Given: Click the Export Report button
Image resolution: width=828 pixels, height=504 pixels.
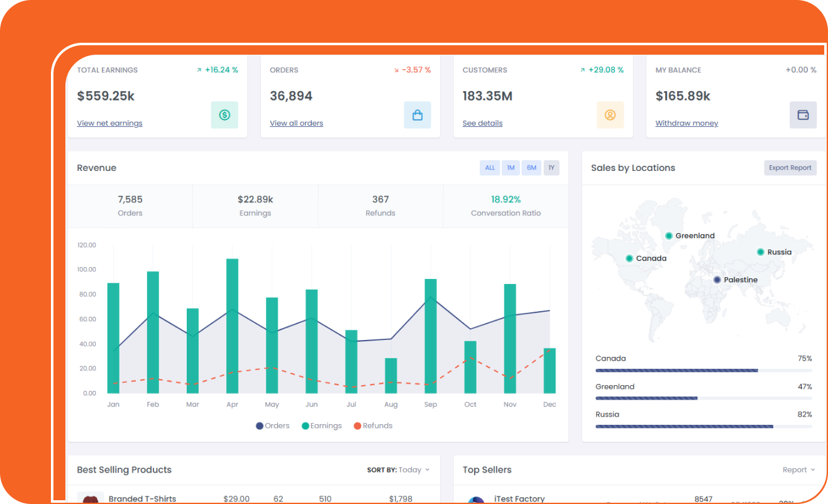Looking at the screenshot, I should [790, 168].
